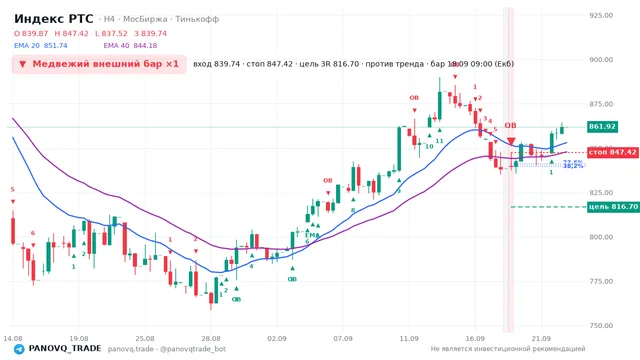Click the 38,2% Fibonacci level label
640x360 pixels.
(x=573, y=167)
